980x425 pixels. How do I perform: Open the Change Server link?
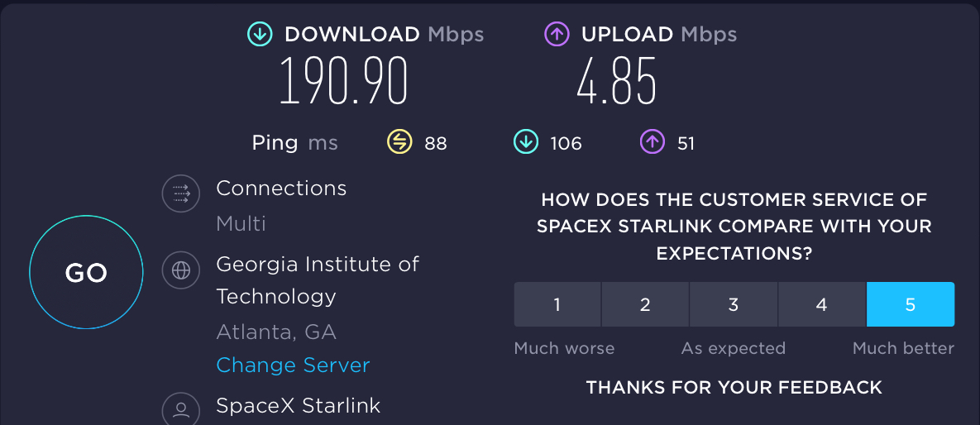293,365
